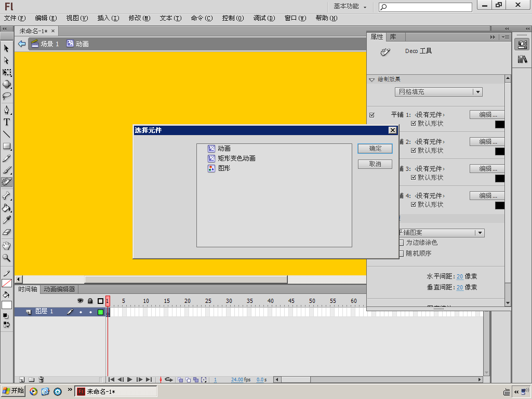Viewport: 532px width, 399px height.
Task: Open the 文件(F) menu
Action: 15,18
